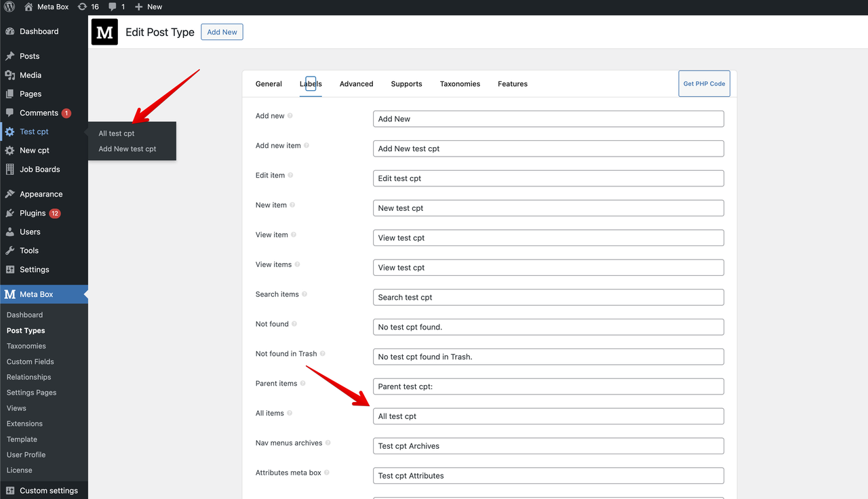Click the Job Boards building icon
Image resolution: width=868 pixels, height=499 pixels.
tap(9, 169)
